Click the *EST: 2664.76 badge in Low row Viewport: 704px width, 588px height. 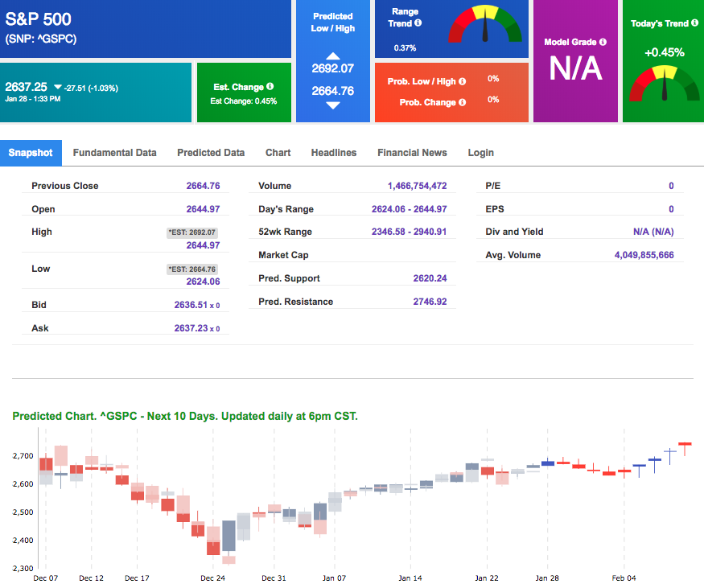(x=192, y=269)
